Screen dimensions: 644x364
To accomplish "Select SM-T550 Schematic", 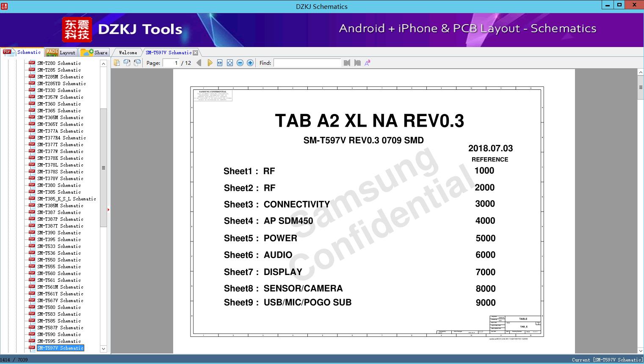I will [x=59, y=260].
